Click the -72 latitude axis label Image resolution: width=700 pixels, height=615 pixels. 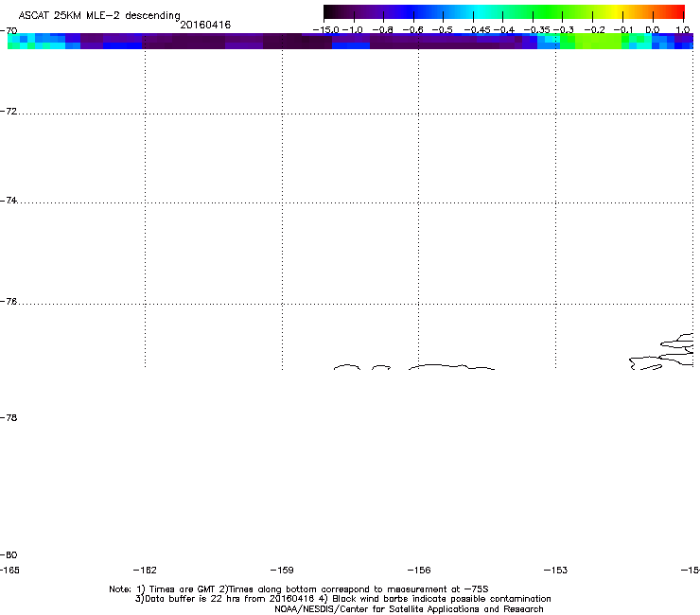[x=9, y=111]
